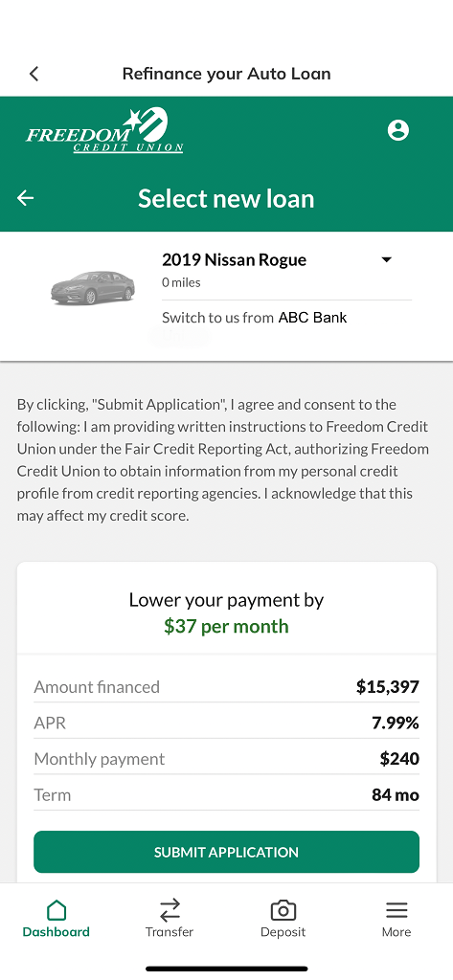Tap the ABC Bank lender name
Viewport: 453px width, 980px height.
[x=312, y=318]
